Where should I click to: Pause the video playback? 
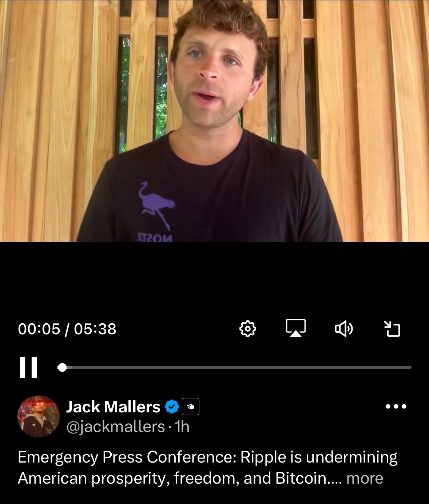tap(28, 368)
